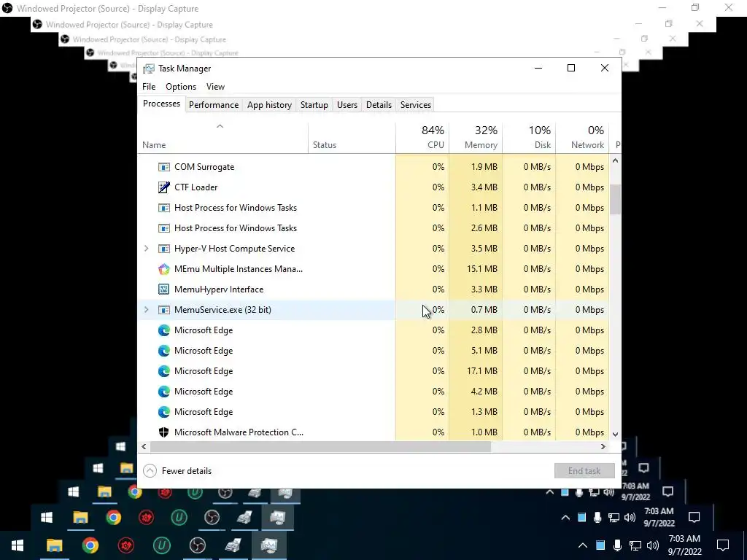Select the Host Process icon with 2.6 MB memory
Screen dimensions: 747x560
(x=164, y=228)
